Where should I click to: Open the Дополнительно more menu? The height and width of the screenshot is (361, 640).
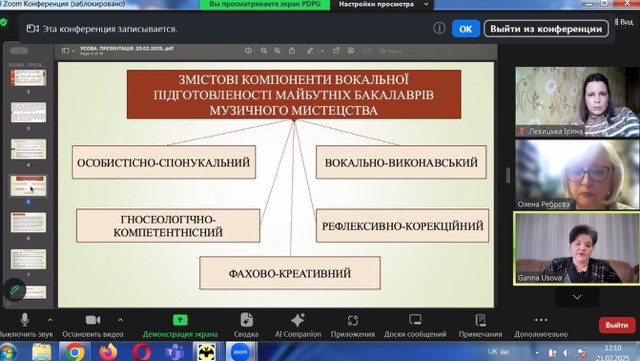(541, 325)
